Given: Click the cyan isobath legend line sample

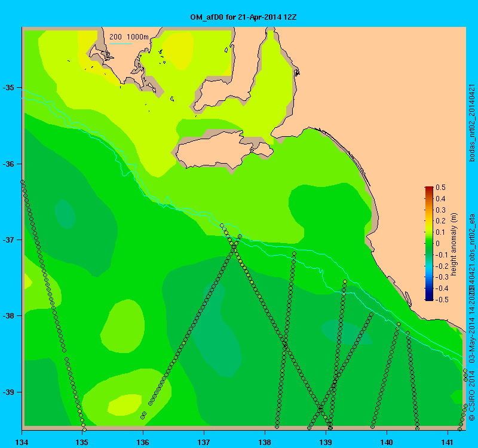Looking at the screenshot, I should pyautogui.click(x=121, y=44).
